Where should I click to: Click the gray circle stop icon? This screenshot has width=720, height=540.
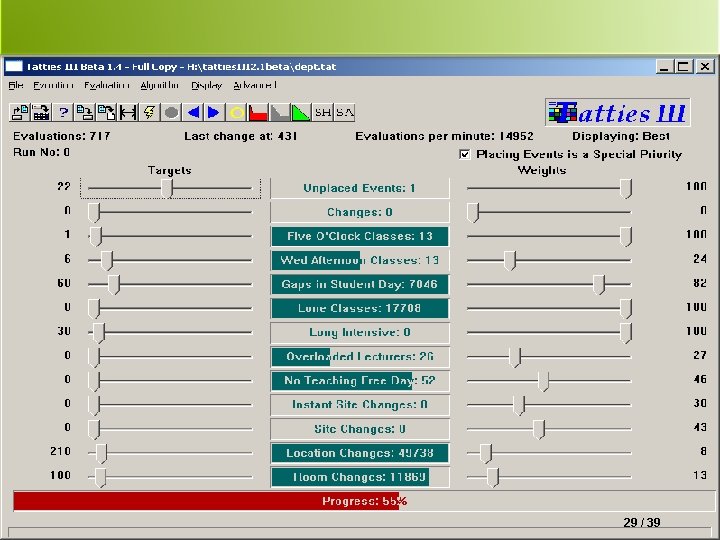point(171,112)
